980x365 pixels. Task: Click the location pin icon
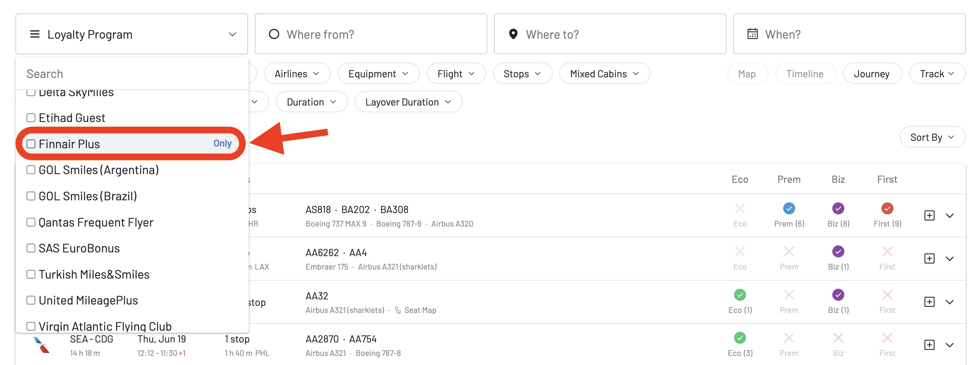pyautogui.click(x=513, y=34)
